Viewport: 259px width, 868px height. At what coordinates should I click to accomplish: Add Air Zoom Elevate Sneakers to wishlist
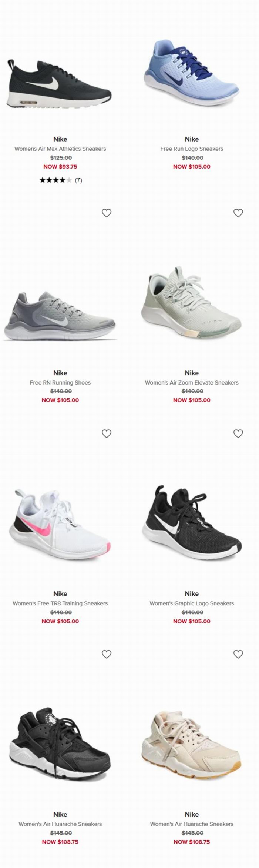(x=238, y=213)
